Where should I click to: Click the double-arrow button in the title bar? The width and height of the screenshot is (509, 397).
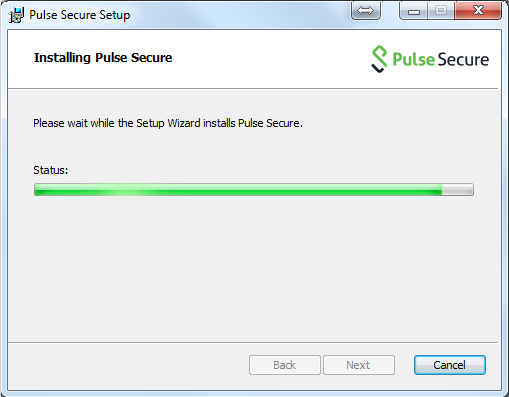366,10
